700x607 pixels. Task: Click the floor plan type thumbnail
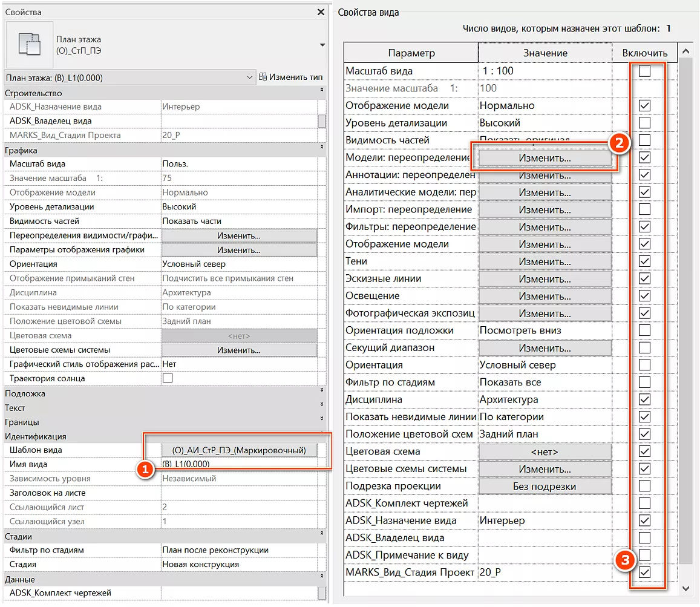point(27,45)
